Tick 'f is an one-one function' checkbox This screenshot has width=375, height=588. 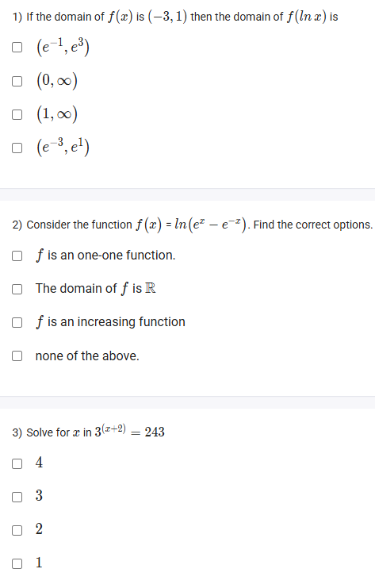pos(17,256)
